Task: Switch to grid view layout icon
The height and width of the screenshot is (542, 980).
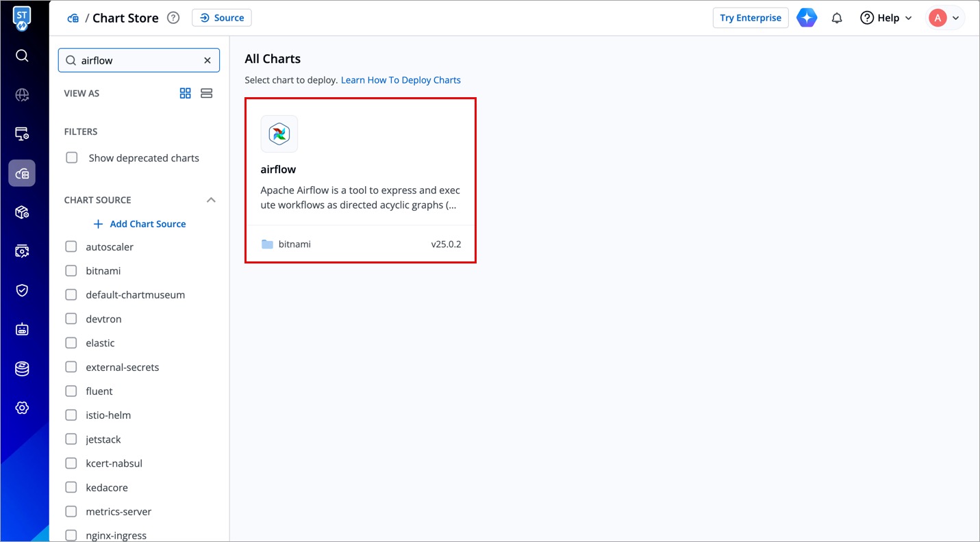Action: 185,93
